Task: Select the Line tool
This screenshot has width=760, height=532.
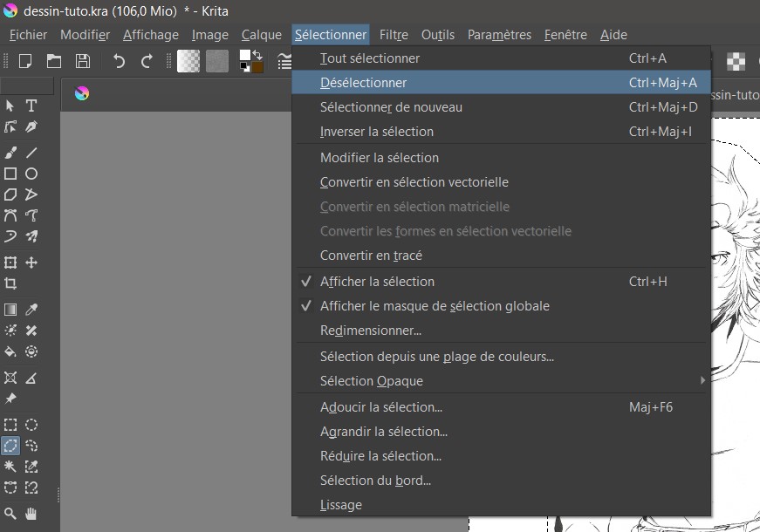Action: coord(31,153)
